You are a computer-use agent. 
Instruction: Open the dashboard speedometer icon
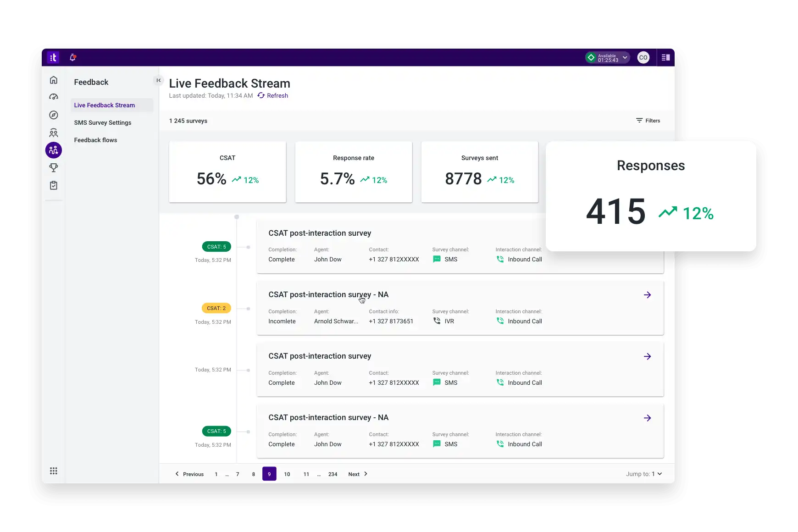tap(54, 97)
